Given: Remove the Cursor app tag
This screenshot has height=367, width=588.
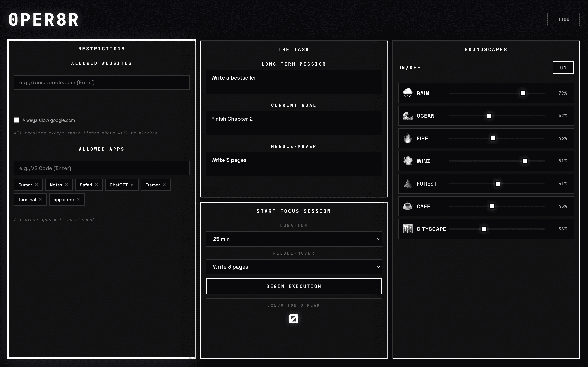Looking at the screenshot, I should point(37,185).
